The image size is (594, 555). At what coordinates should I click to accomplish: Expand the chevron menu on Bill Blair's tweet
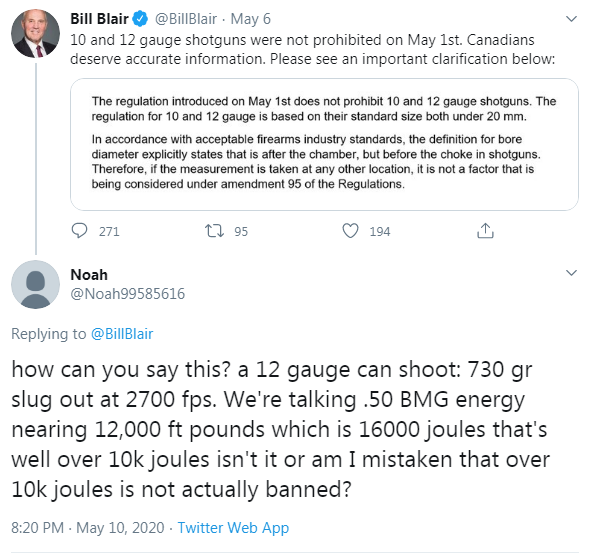click(571, 19)
